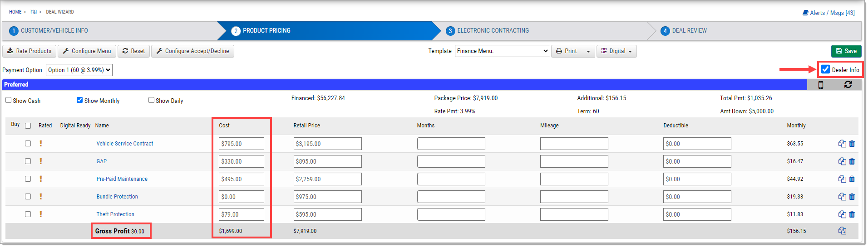Delete the GAP product row
This screenshot has width=868, height=247.
point(852,161)
